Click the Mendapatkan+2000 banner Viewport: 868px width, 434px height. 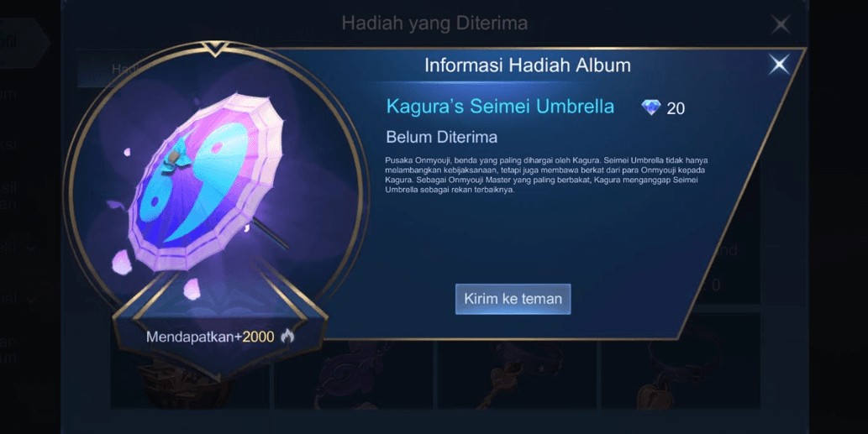219,337
